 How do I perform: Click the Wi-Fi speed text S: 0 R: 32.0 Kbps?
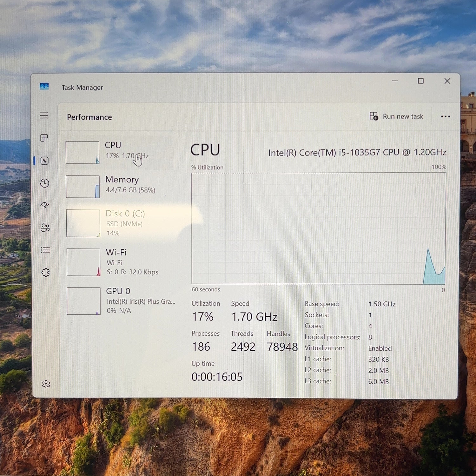pyautogui.click(x=132, y=272)
